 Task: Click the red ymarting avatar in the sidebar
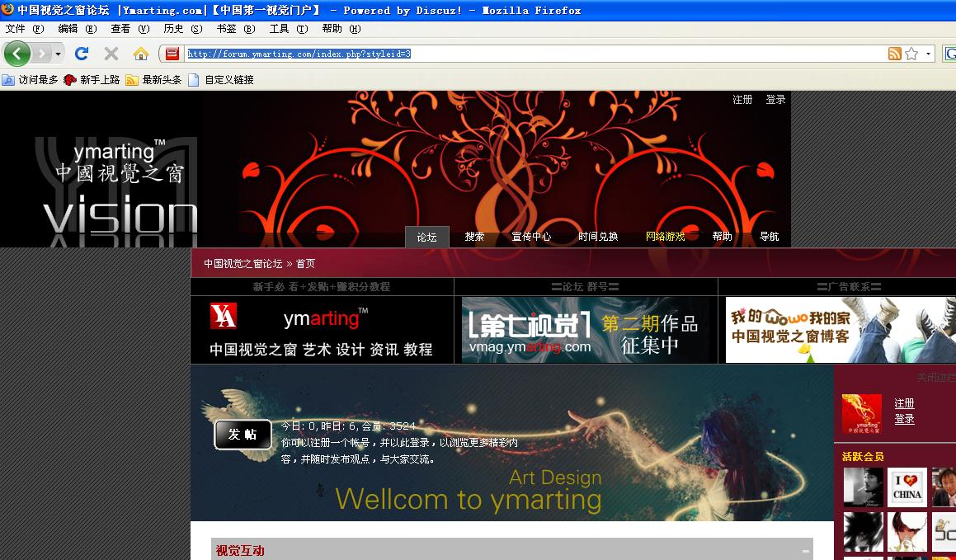point(861,414)
